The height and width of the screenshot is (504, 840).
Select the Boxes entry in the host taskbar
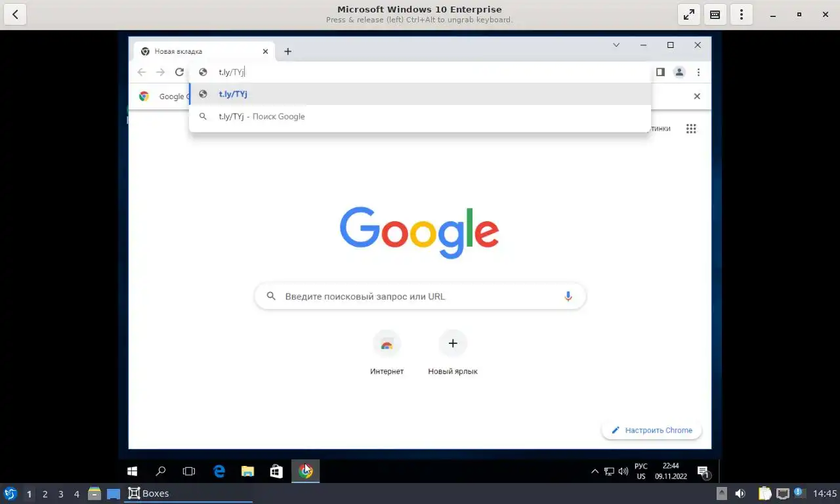click(x=188, y=493)
